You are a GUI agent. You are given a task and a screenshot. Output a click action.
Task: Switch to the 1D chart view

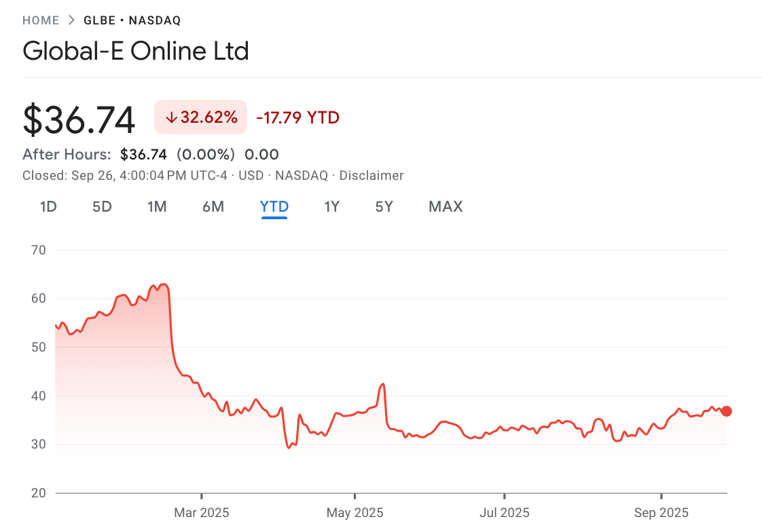click(x=48, y=206)
